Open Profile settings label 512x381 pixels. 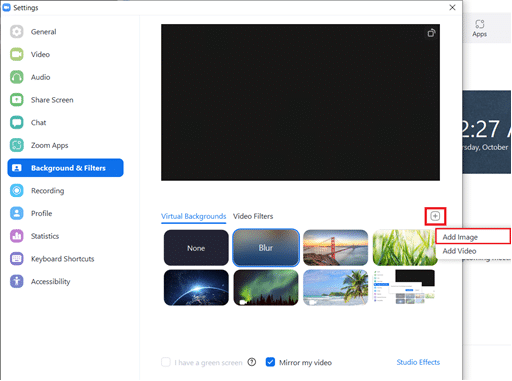click(x=42, y=213)
